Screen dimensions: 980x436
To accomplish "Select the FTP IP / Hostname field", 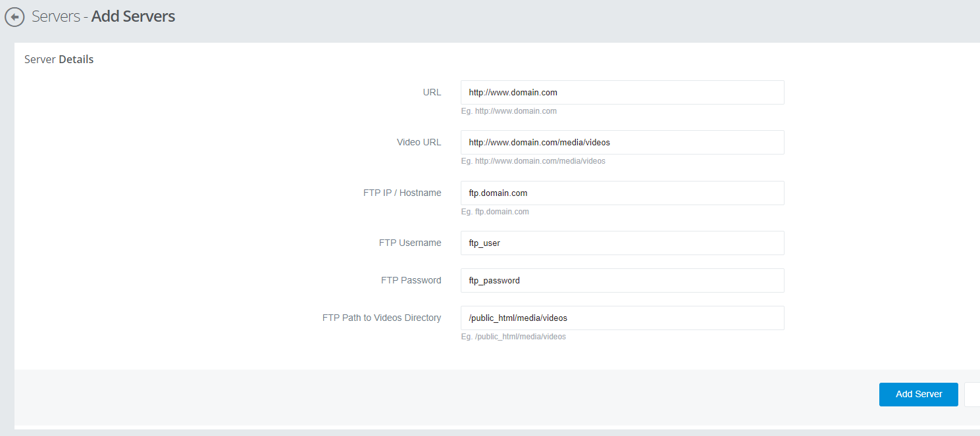I will click(622, 193).
